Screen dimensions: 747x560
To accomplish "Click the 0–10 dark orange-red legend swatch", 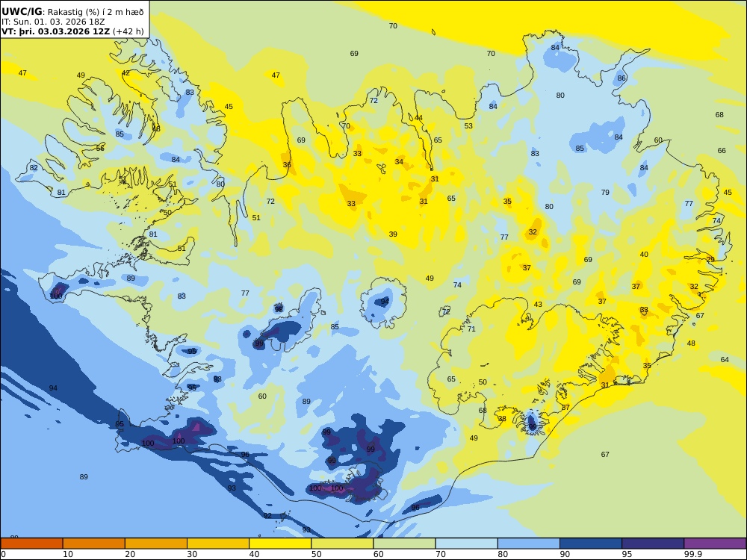I will click(31, 544).
